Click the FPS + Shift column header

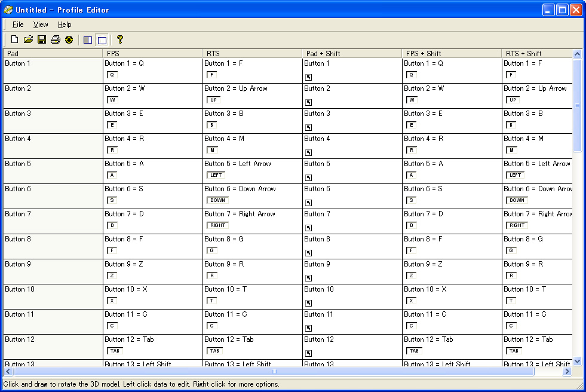pos(452,53)
